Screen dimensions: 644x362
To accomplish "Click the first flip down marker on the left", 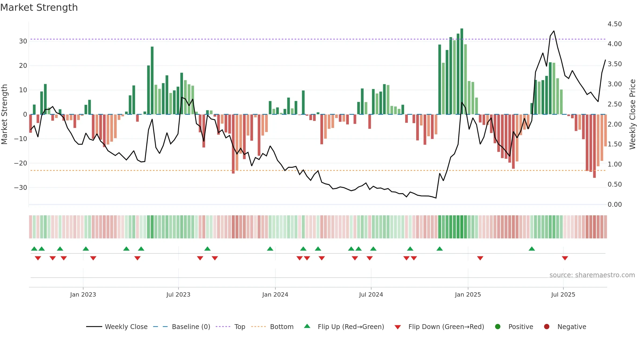I will click(x=38, y=258).
